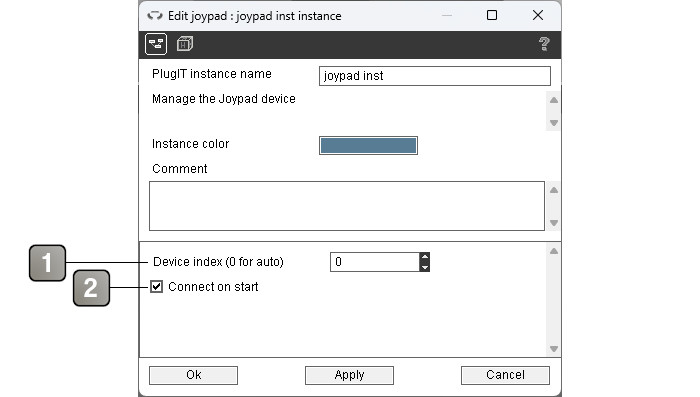Click description scrollbar up arrow
700x397 pixels.
(554, 100)
